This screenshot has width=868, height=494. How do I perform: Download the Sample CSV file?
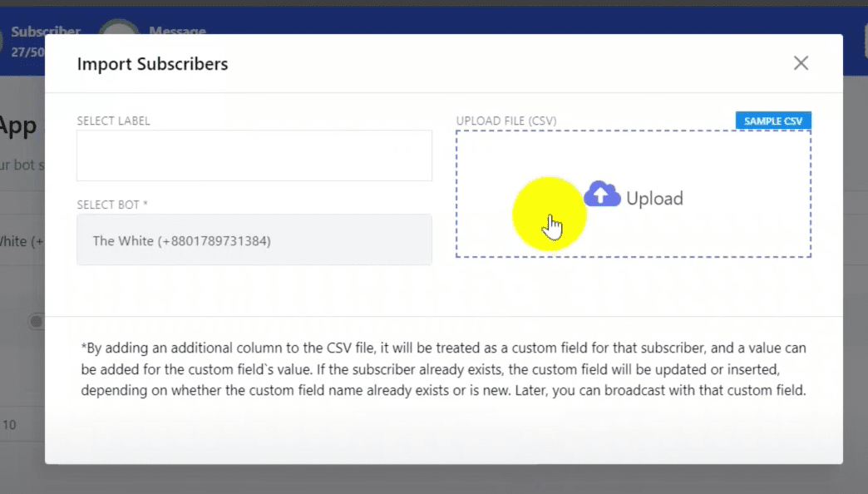pyautogui.click(x=773, y=121)
